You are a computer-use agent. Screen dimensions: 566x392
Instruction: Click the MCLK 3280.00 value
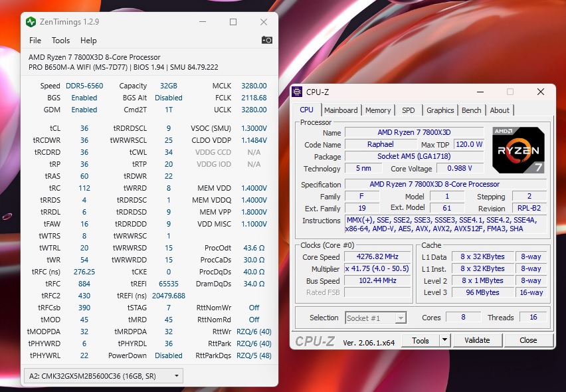(254, 86)
